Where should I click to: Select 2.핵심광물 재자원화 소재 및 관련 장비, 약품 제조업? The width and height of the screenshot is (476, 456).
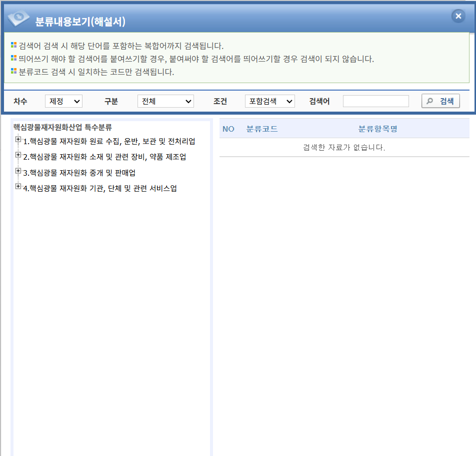[x=104, y=157]
